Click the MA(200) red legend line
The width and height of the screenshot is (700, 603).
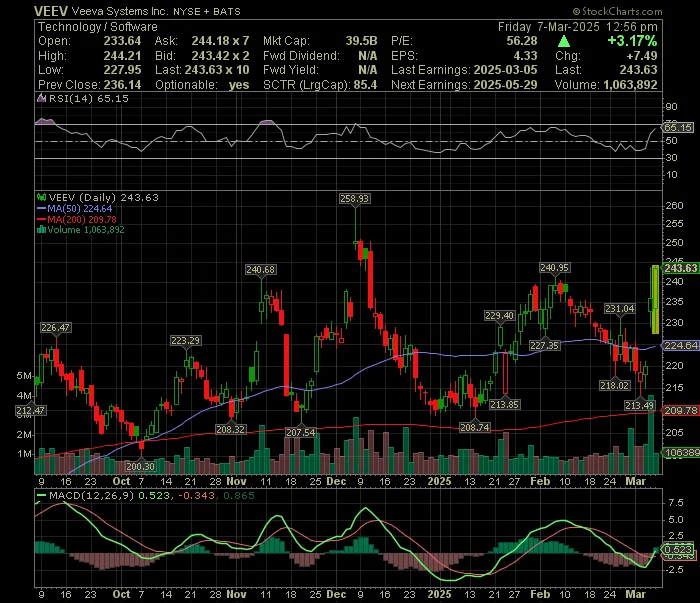point(42,219)
